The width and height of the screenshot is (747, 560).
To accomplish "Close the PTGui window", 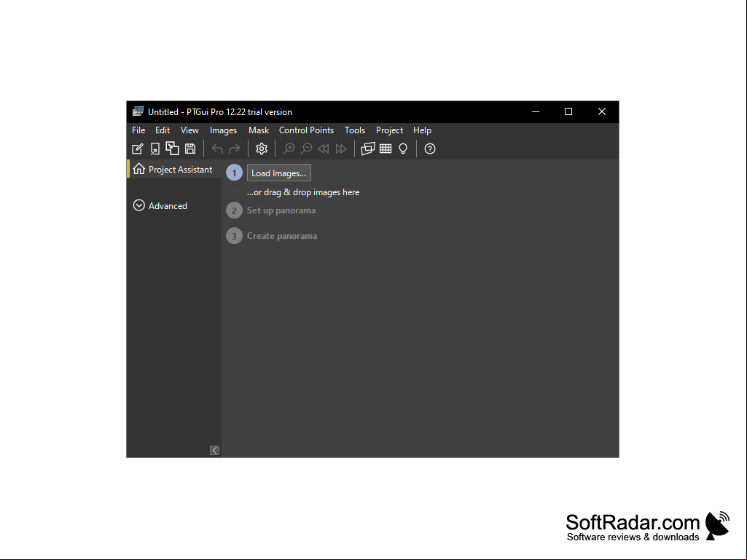I will (x=602, y=111).
